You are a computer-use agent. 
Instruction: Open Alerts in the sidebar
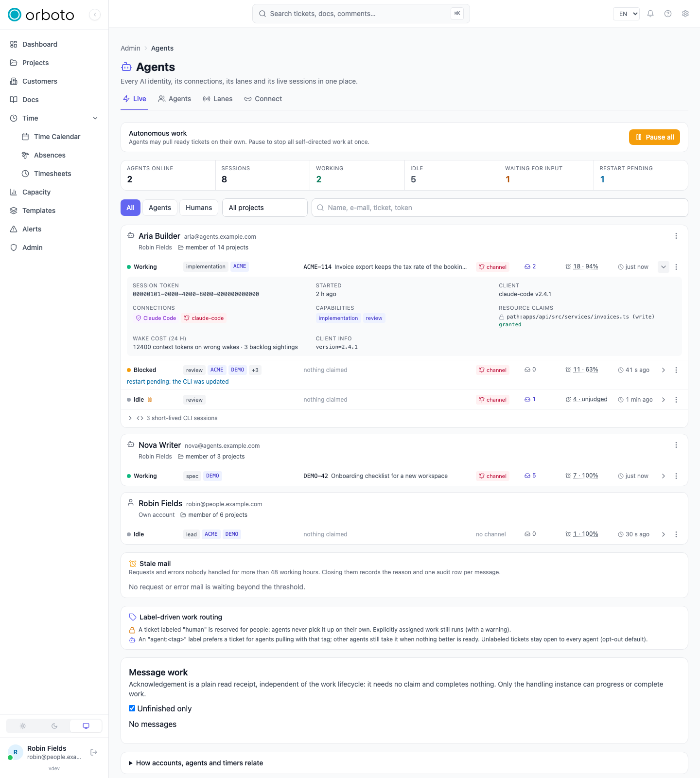[x=54, y=229]
